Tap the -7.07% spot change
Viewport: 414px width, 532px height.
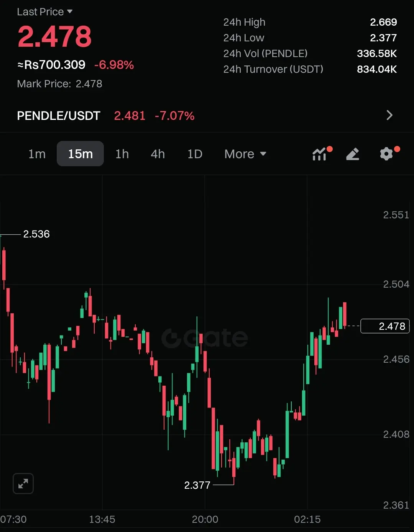coord(174,116)
